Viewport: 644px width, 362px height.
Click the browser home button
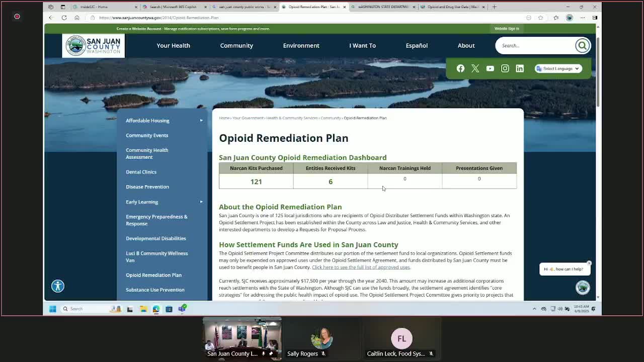(x=77, y=18)
